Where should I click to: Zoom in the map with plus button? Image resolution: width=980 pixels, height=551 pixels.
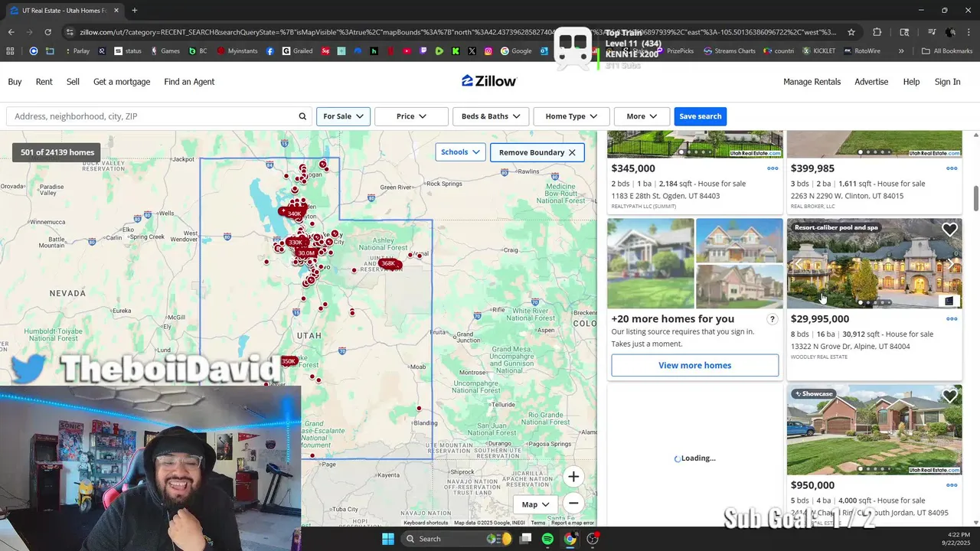pyautogui.click(x=573, y=477)
